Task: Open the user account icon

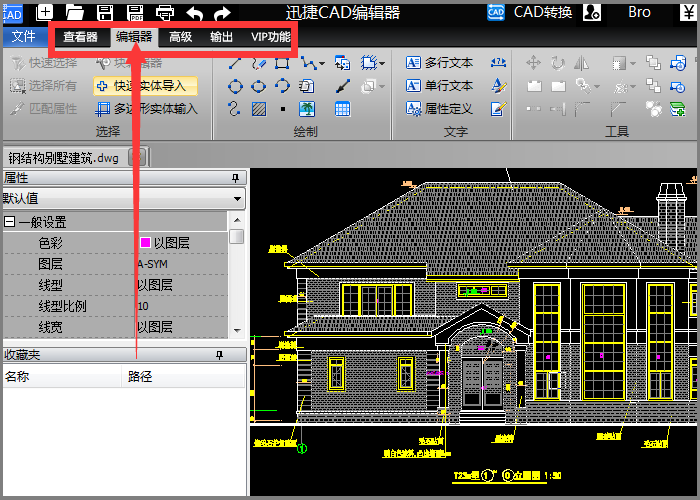Action: [592, 12]
